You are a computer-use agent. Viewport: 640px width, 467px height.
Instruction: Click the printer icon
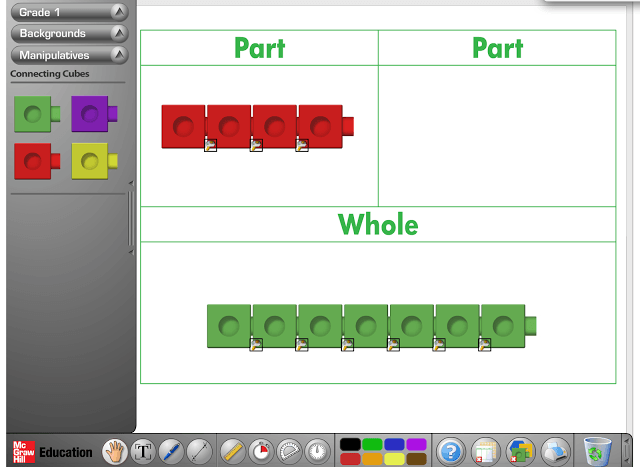(x=556, y=451)
